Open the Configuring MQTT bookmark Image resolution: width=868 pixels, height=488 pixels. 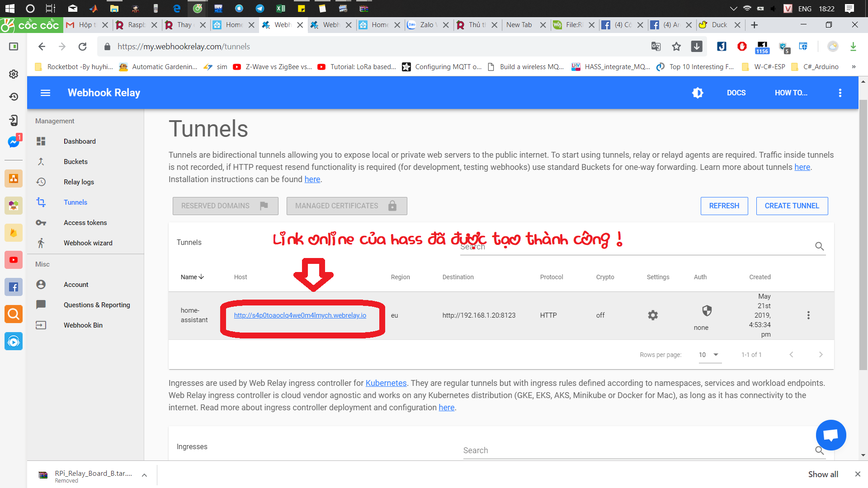click(x=442, y=67)
